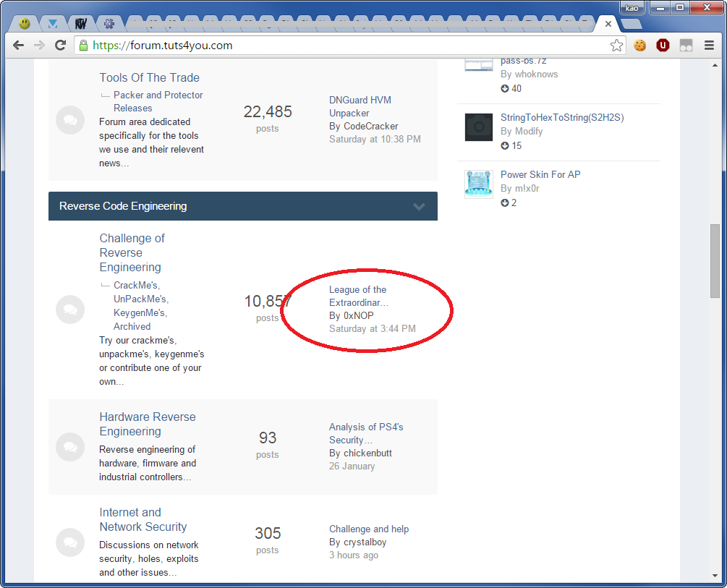Click forum icon beside Hardware Reverse Engineering
Screen dimensions: 727x588
click(x=70, y=447)
